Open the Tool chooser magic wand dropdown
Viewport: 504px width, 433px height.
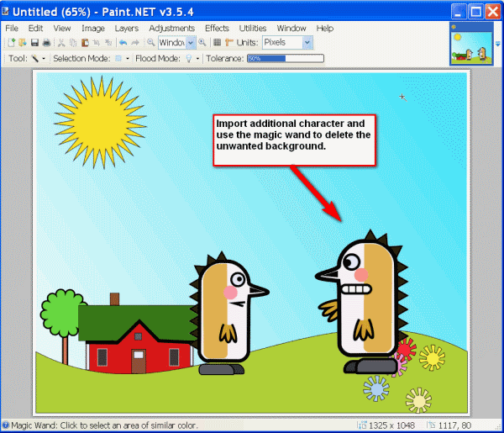[38, 59]
